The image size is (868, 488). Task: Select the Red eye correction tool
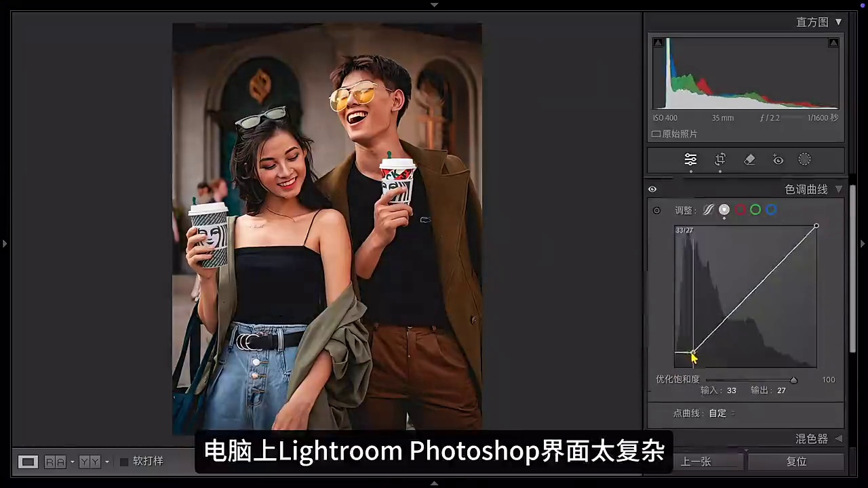tap(778, 160)
